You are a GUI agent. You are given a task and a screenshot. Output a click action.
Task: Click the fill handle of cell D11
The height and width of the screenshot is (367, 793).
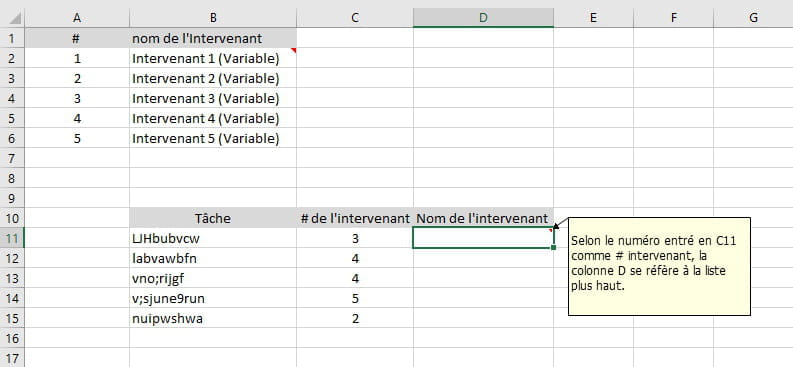point(554,248)
